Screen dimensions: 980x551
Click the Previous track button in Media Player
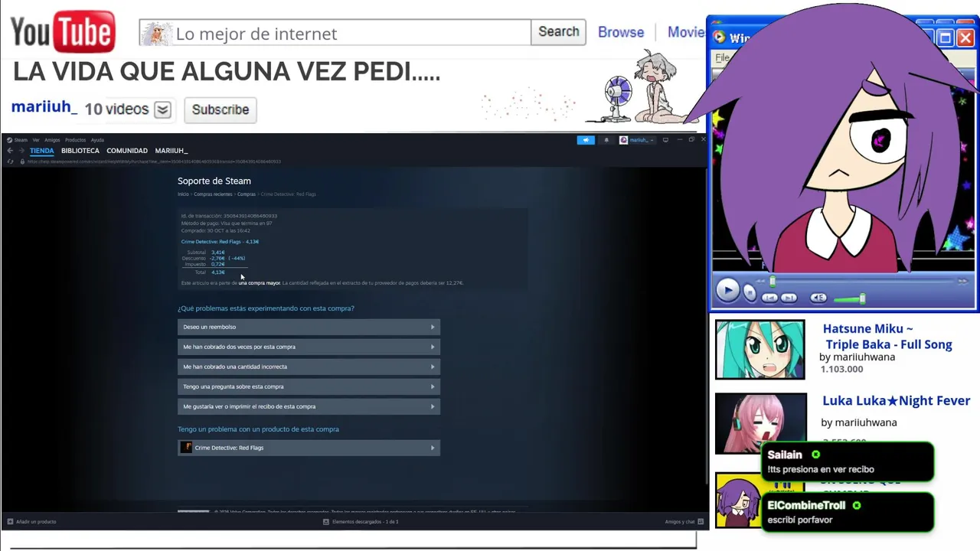pyautogui.click(x=769, y=298)
